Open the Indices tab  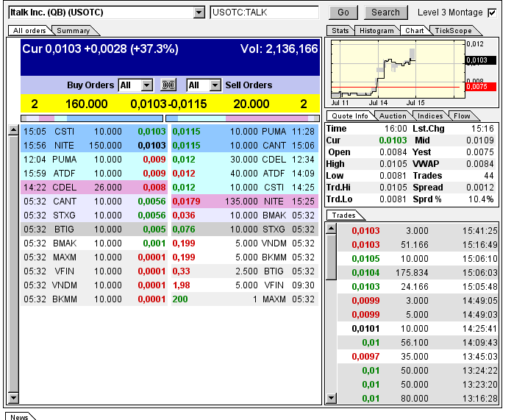tap(430, 116)
